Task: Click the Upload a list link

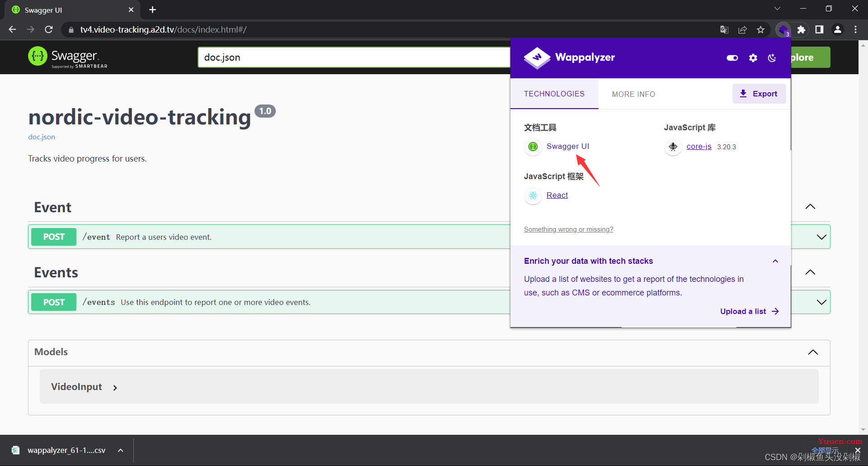Action: pyautogui.click(x=750, y=311)
